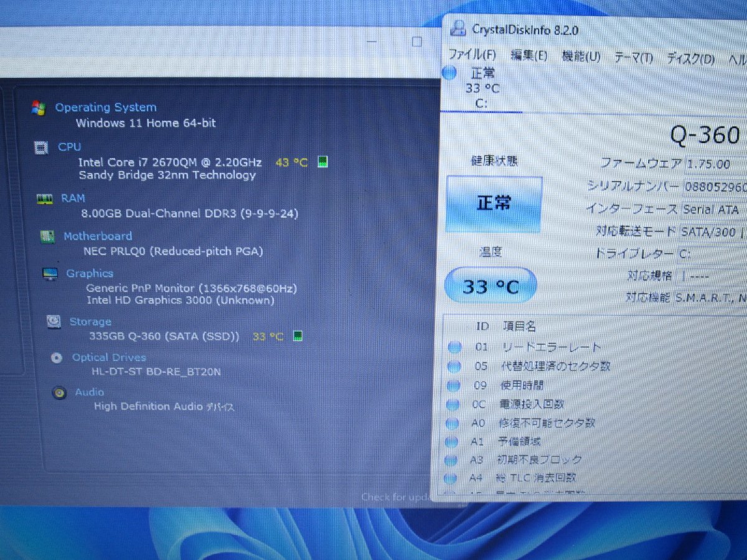Screen dimensions: 747x560
Task: Click status orb for ID 05 代替処理済のセクタ数
Action: pyautogui.click(x=454, y=366)
